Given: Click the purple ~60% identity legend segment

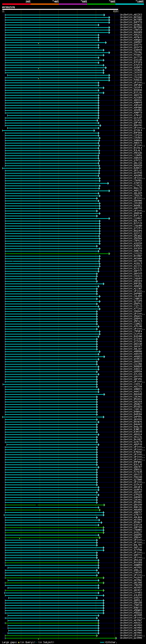Looking at the screenshot, I should [73, 4].
